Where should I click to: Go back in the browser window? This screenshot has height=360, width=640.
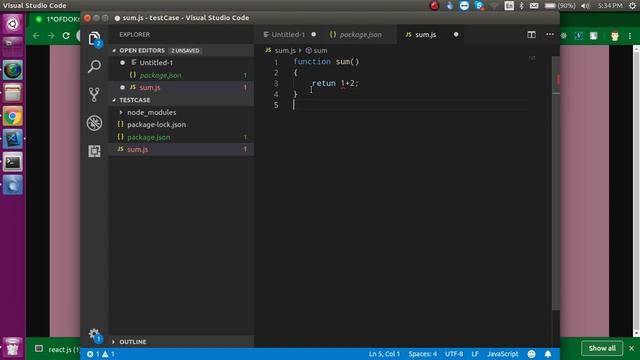(36, 36)
